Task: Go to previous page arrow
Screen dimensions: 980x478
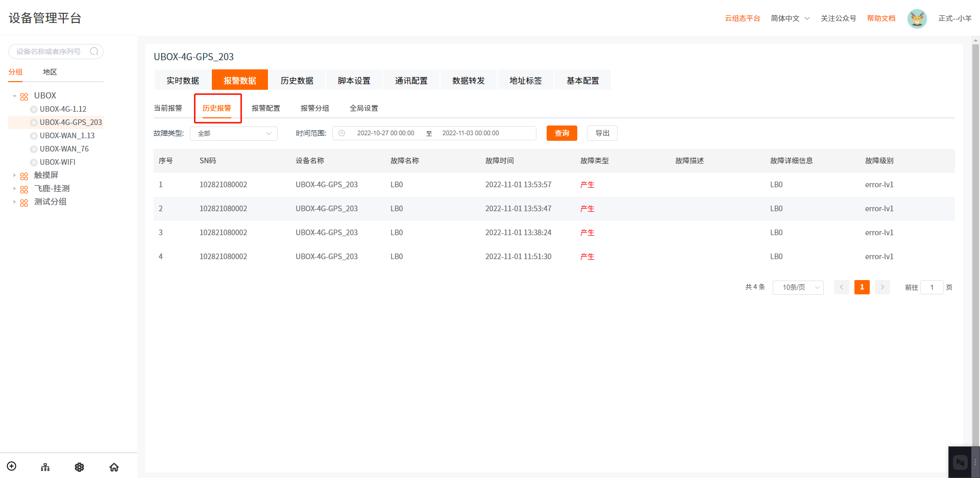Action: 842,287
